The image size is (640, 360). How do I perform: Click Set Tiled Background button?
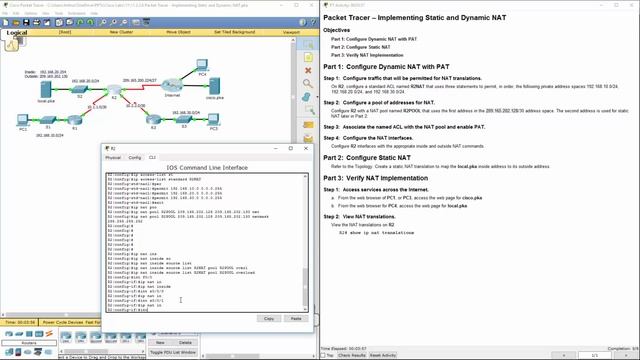pyautogui.click(x=234, y=32)
